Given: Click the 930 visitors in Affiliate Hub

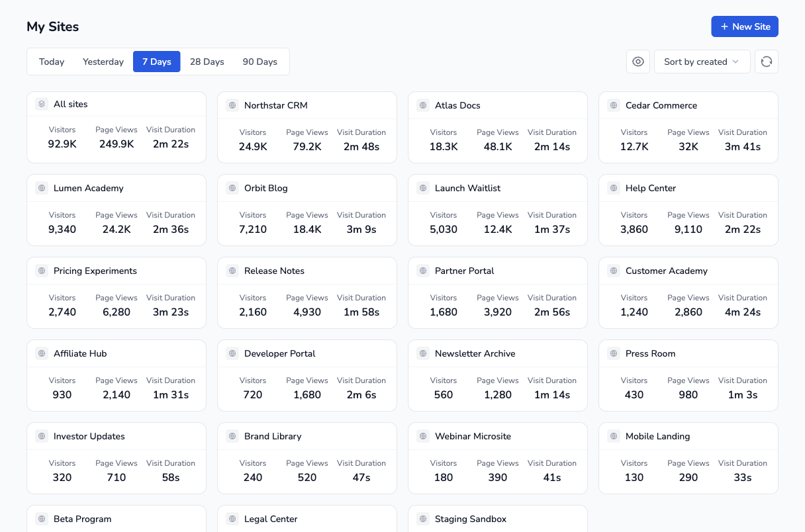Looking at the screenshot, I should (x=62, y=394).
